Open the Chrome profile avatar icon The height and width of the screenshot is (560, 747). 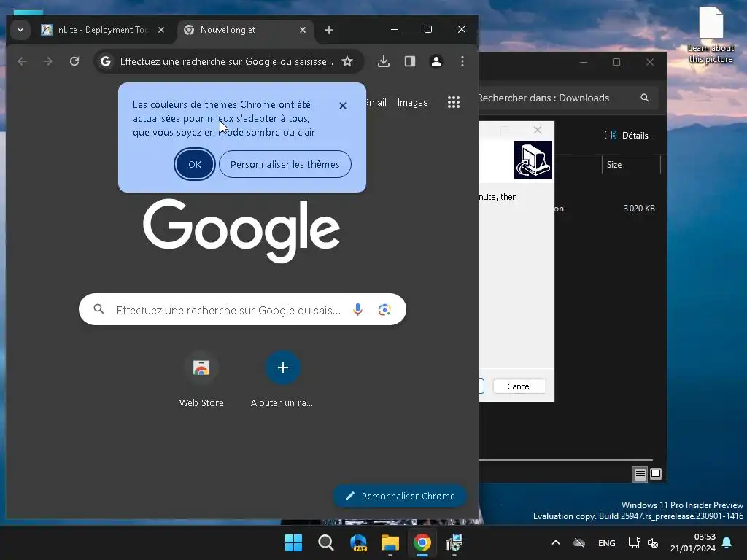436,61
